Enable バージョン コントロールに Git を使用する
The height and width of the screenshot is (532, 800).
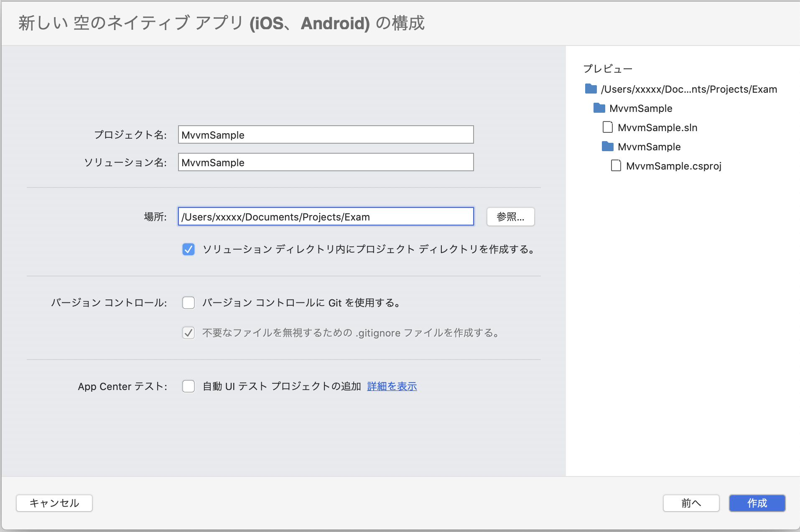(189, 303)
